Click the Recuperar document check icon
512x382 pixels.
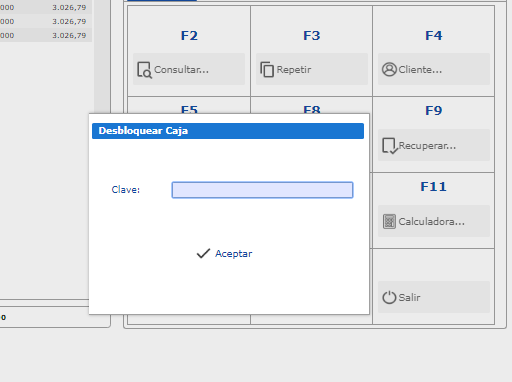pyautogui.click(x=389, y=146)
